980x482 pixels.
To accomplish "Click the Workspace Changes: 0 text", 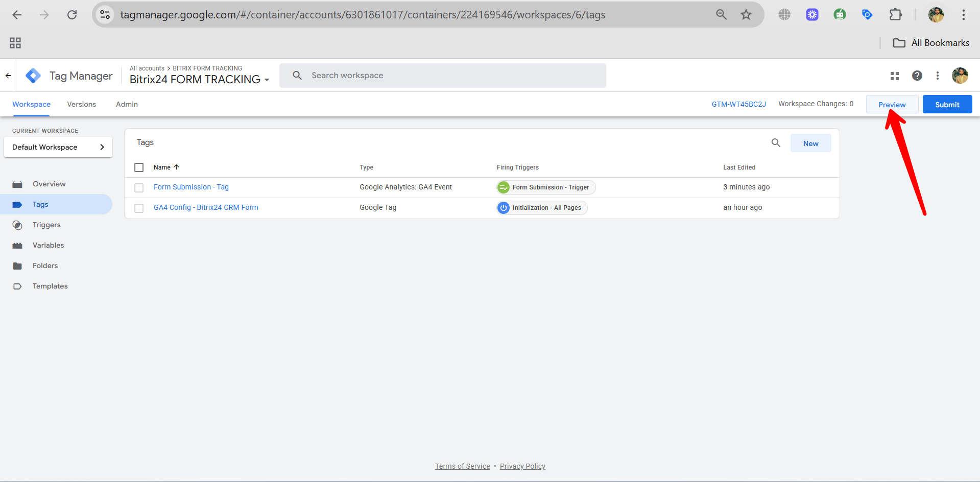I will tap(816, 104).
